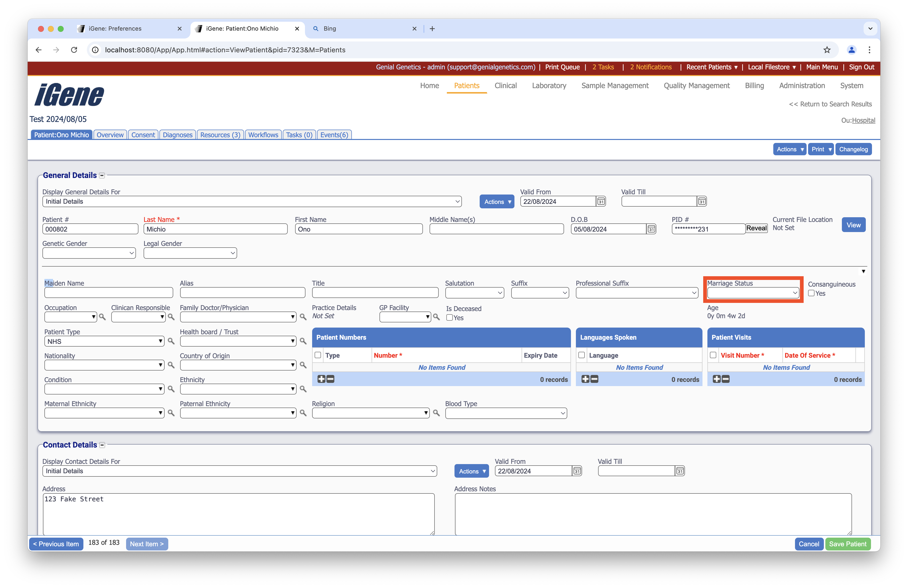
Task: Click remove row icon in Languages Spoken
Action: [594, 379]
